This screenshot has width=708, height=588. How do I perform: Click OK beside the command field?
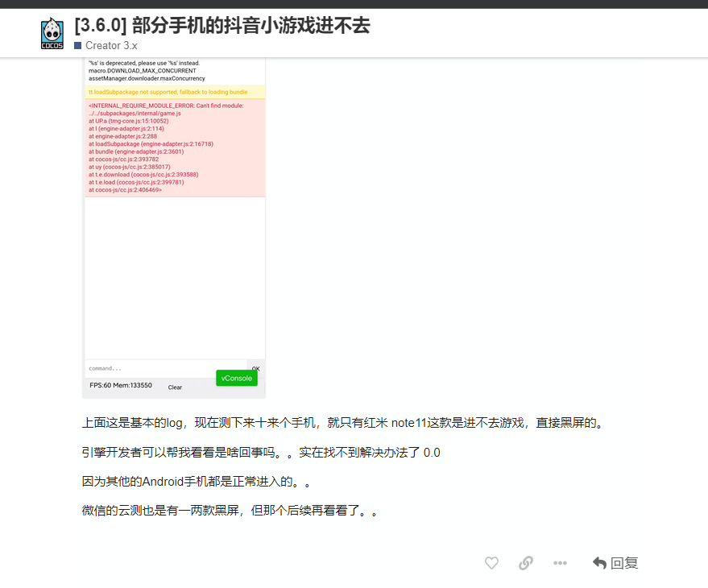[256, 369]
